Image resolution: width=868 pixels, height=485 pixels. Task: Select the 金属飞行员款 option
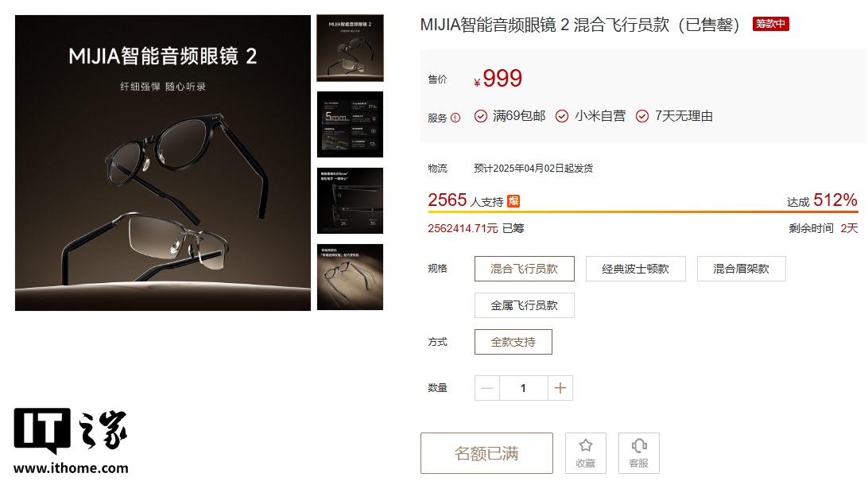coord(525,305)
